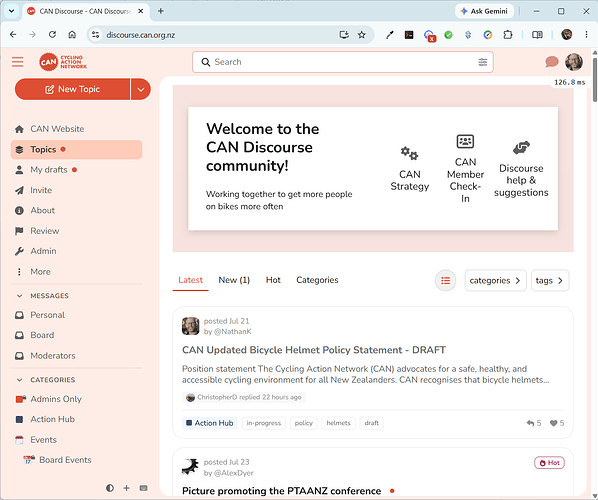Viewport: 598px width, 500px height.
Task: Open the CAN Updated Bicycle Helmet Policy topic
Action: (314, 350)
